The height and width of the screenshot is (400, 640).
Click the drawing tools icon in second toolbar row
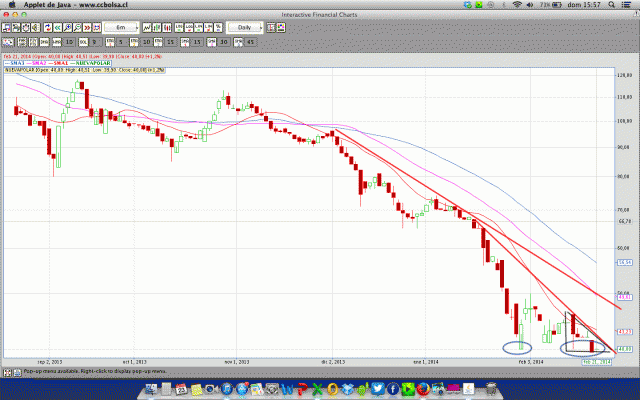[8, 42]
